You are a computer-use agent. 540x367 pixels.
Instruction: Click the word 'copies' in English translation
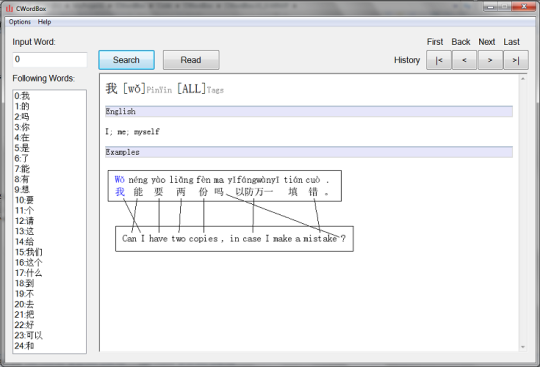coord(204,239)
